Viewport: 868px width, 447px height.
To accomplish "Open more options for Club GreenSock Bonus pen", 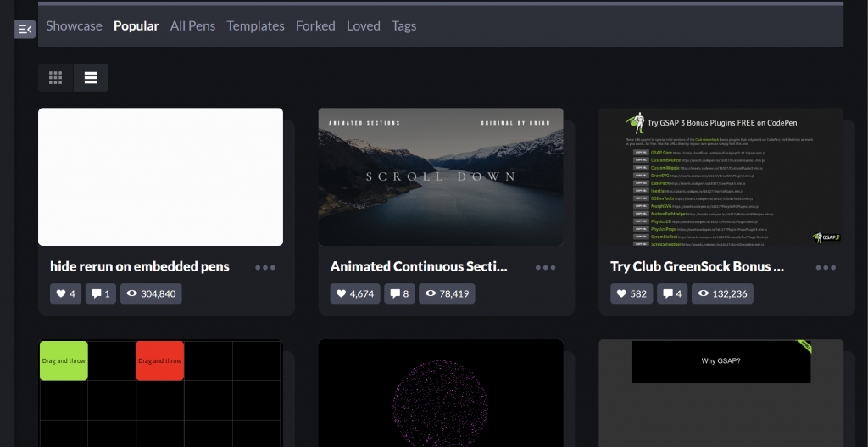I will (x=826, y=267).
